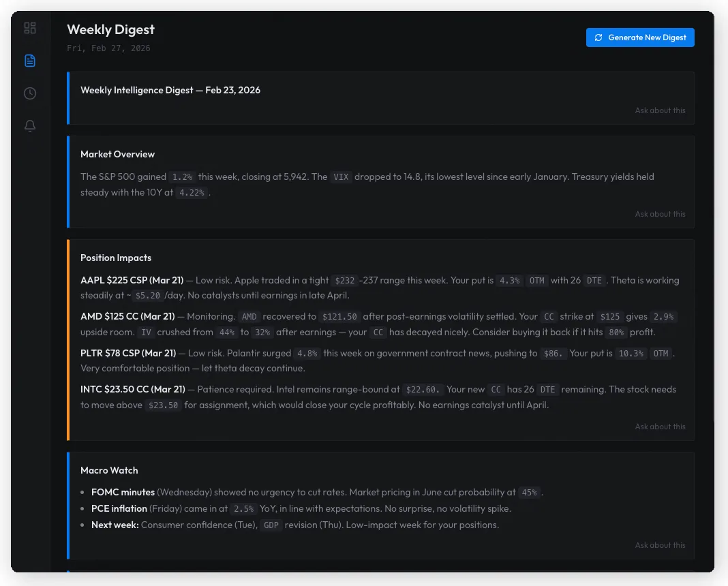Open notifications with the bell icon

(30, 126)
